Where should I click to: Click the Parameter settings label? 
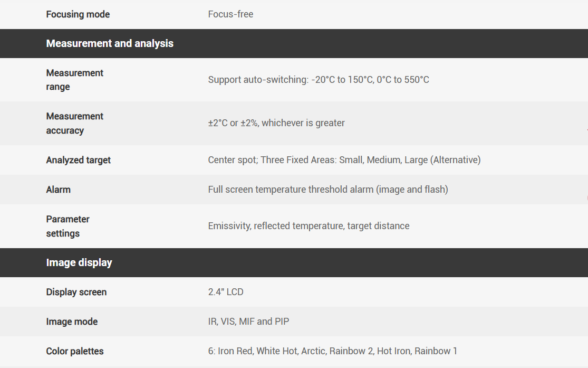(x=68, y=226)
